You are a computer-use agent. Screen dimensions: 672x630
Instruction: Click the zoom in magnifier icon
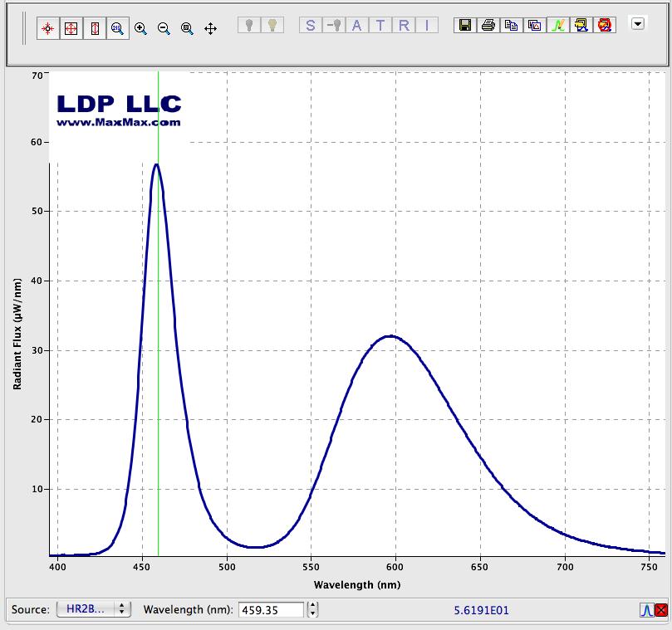tap(140, 29)
